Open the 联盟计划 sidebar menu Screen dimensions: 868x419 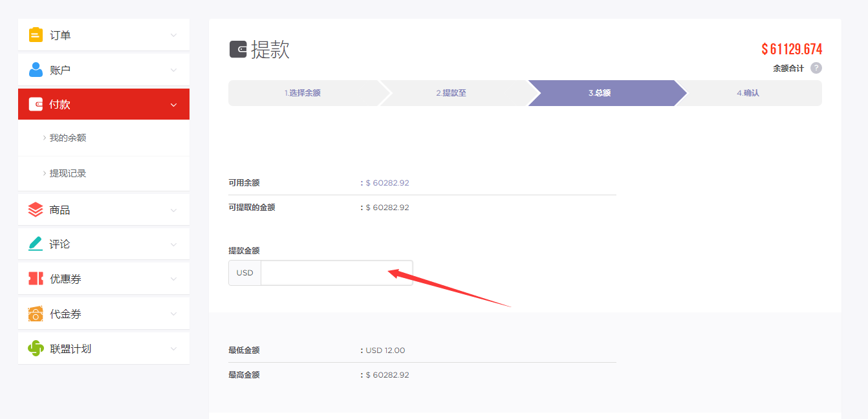pyautogui.click(x=103, y=349)
